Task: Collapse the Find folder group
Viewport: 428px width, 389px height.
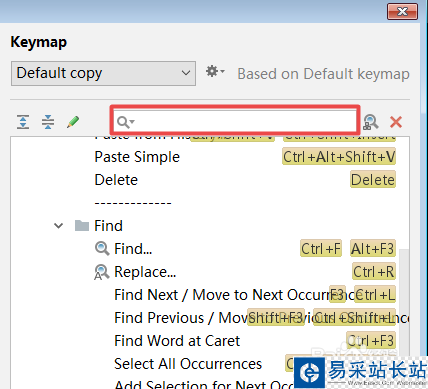Action: pyautogui.click(x=59, y=226)
